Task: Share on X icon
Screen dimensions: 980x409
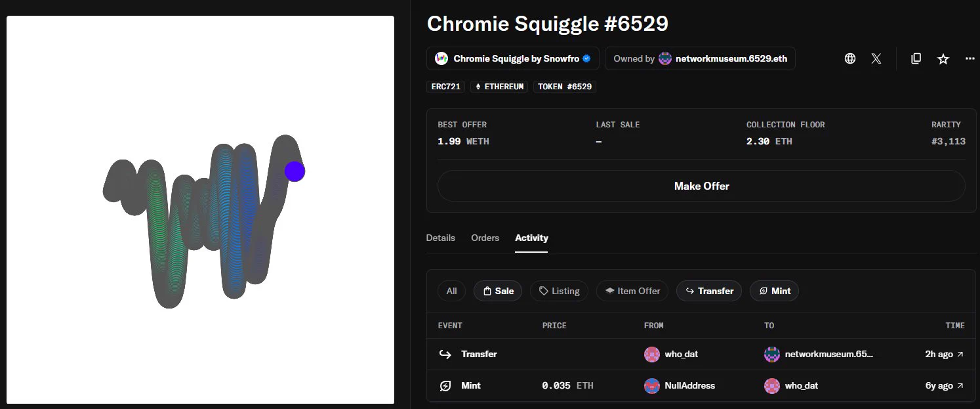Action: coord(876,58)
